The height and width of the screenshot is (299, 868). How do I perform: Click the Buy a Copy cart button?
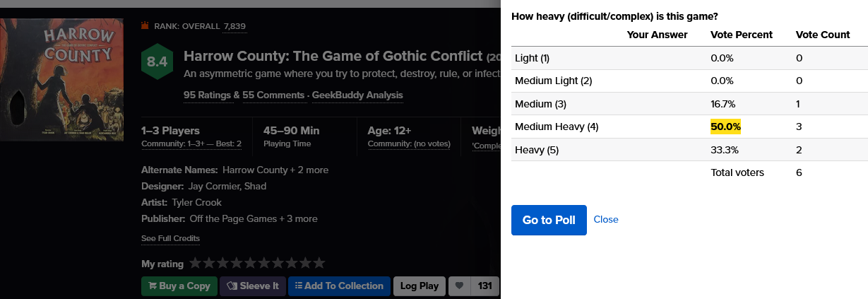[179, 286]
